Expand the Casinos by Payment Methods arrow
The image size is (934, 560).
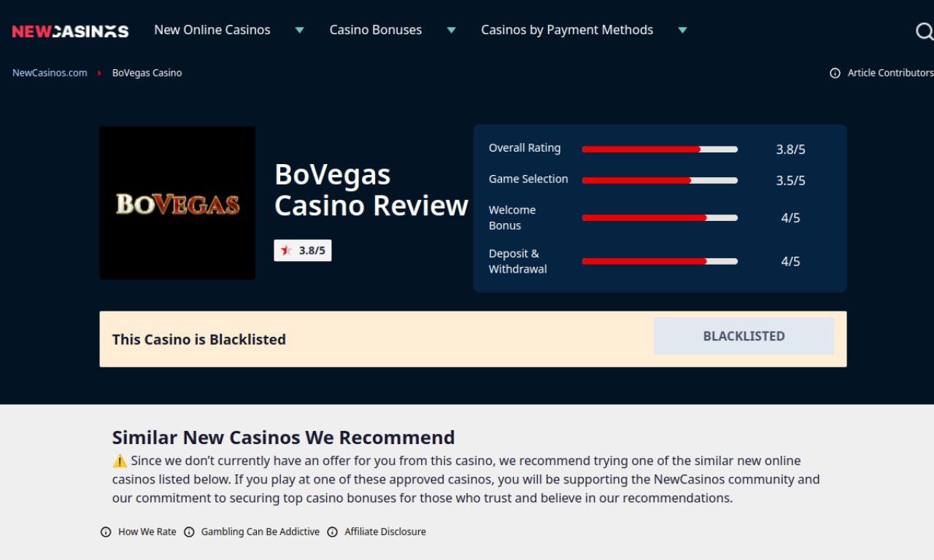click(x=682, y=30)
